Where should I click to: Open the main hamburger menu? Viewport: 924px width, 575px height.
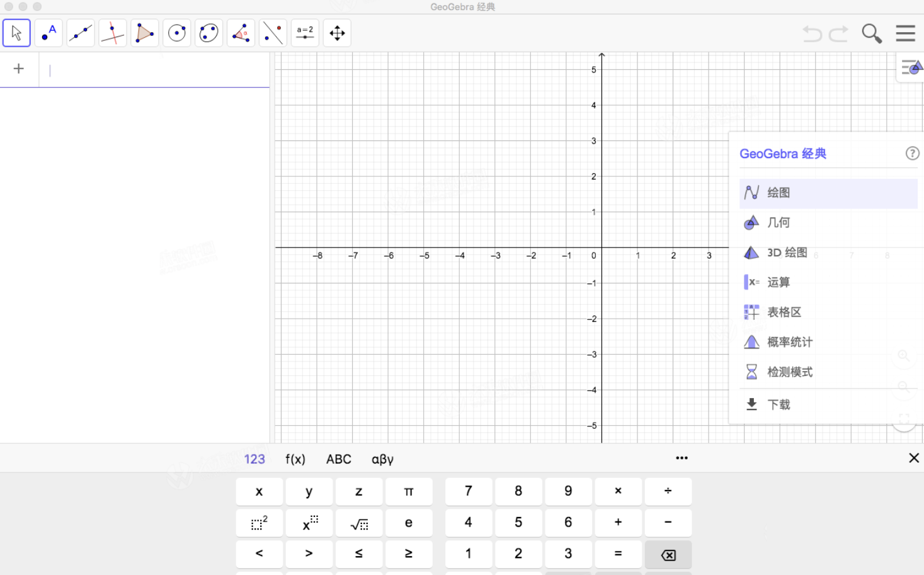tap(905, 33)
